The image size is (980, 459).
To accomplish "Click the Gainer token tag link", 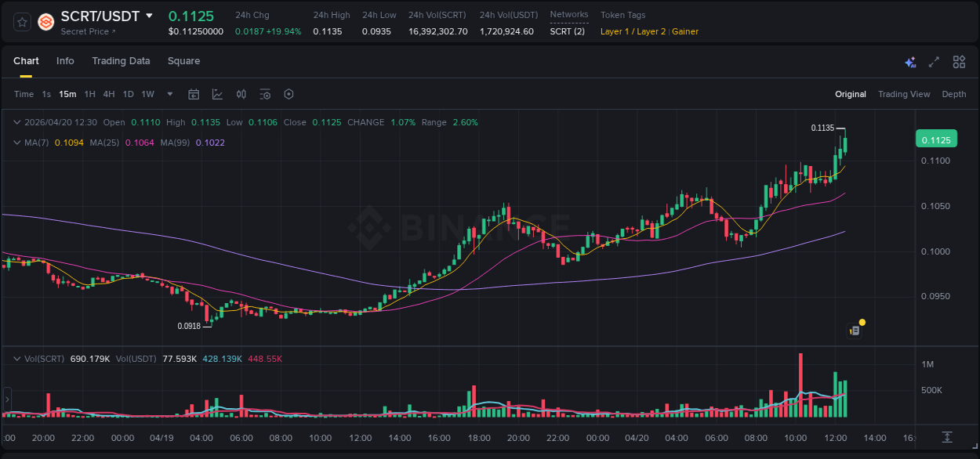I will pos(685,31).
